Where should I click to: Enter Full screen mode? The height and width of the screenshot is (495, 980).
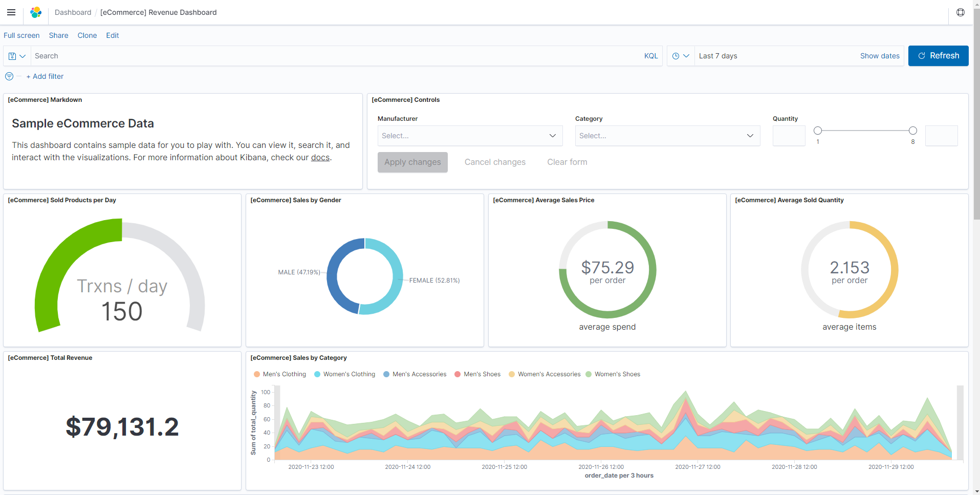(x=21, y=35)
